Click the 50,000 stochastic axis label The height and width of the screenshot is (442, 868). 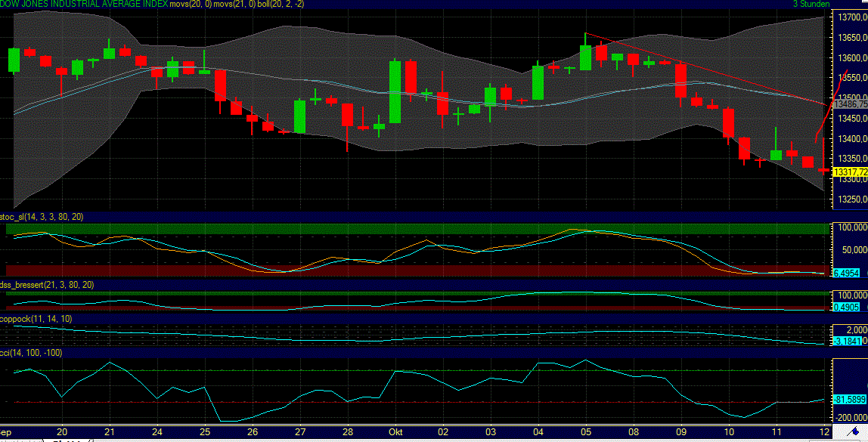coord(854,251)
